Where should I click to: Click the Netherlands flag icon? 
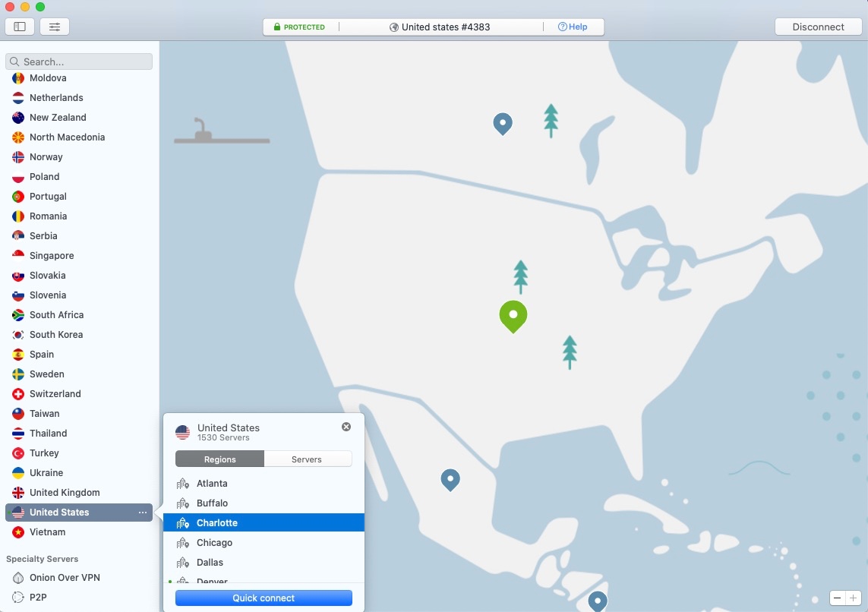(x=18, y=98)
